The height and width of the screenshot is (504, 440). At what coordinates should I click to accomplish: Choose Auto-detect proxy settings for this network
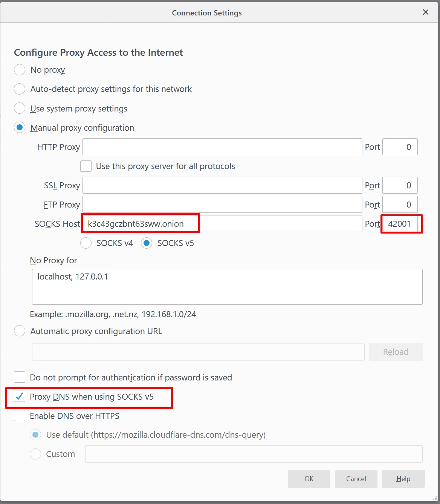[x=20, y=89]
